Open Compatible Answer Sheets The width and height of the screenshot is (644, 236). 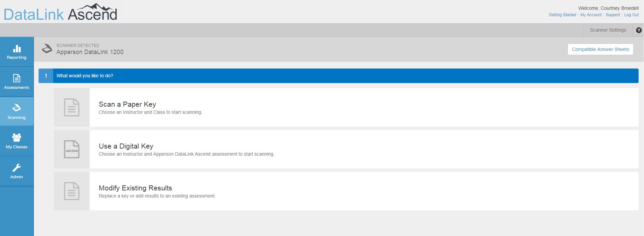(600, 49)
